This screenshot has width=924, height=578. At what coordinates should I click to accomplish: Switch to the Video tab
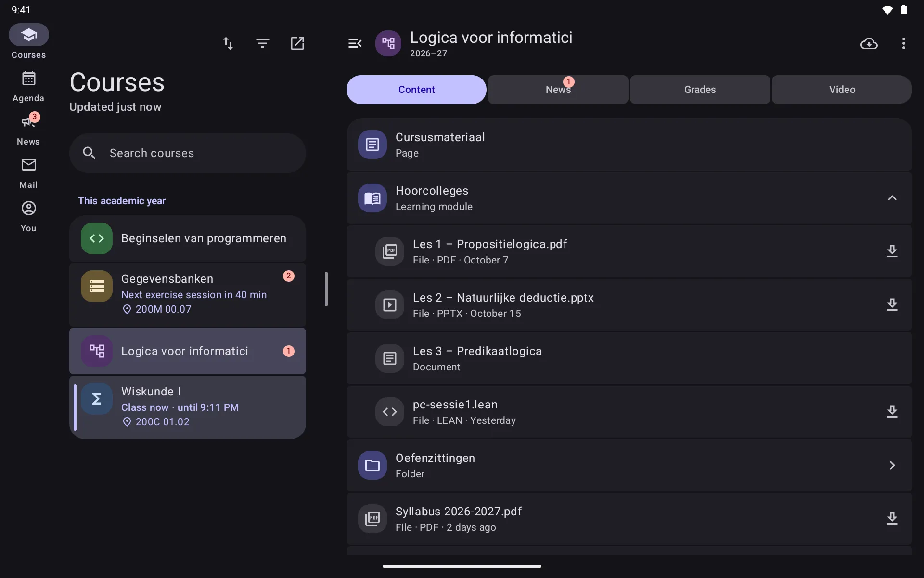pyautogui.click(x=842, y=90)
